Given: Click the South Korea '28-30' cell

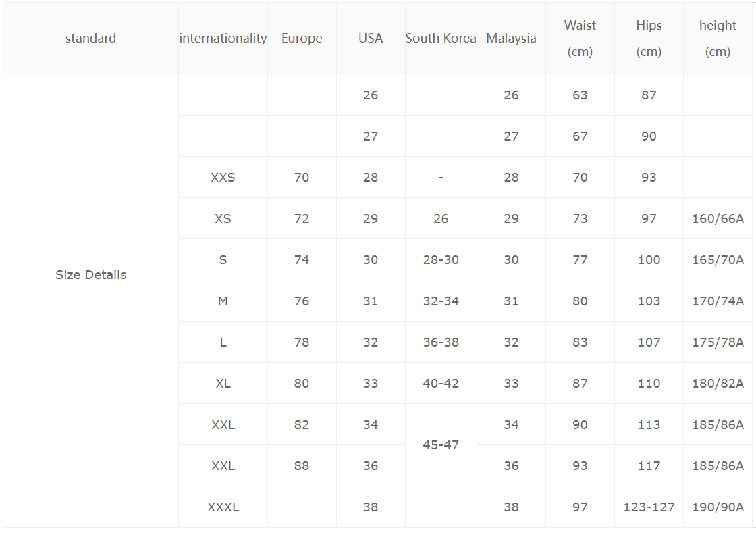Looking at the screenshot, I should pyautogui.click(x=441, y=260).
